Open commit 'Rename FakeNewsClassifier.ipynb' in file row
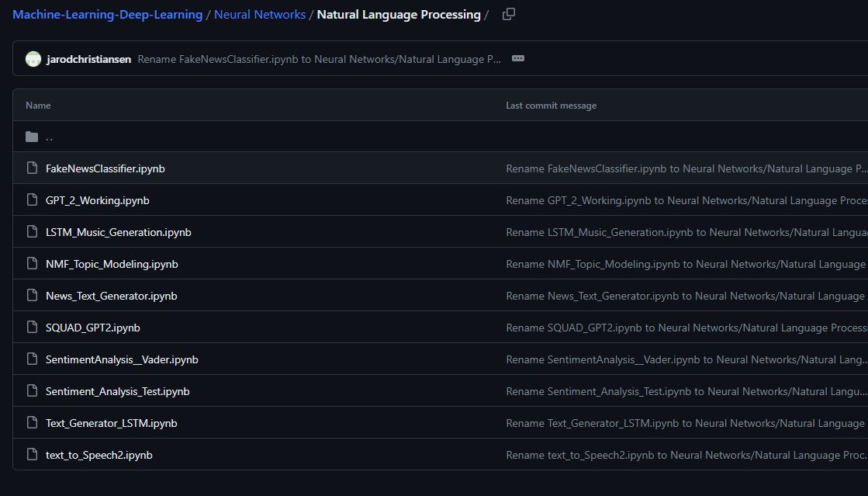This screenshot has height=496, width=868. coord(686,168)
